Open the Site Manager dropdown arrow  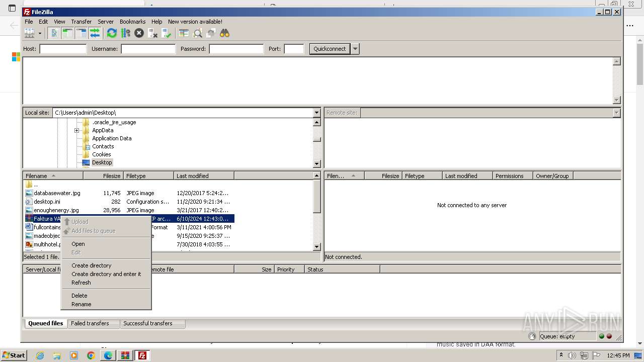pos(40,33)
